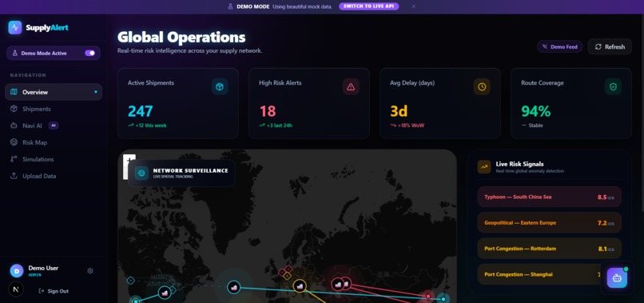Screen dimensions: 644x303
Task: Click the Demo User avatar
Action: 17,270
